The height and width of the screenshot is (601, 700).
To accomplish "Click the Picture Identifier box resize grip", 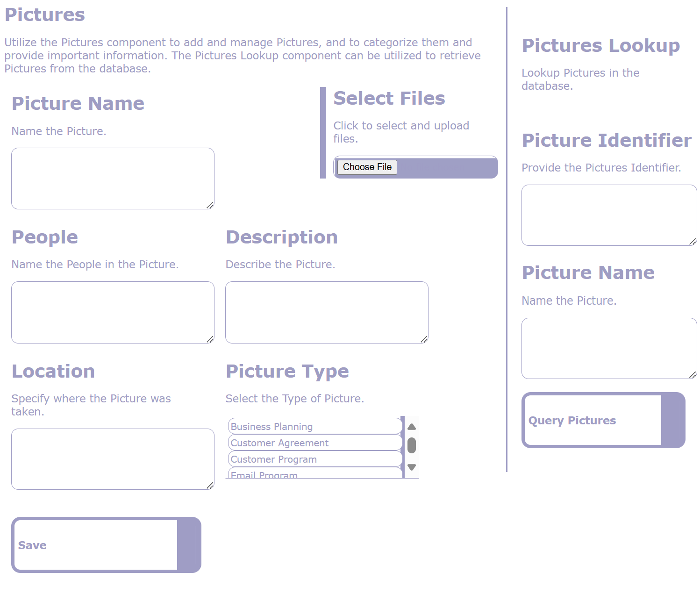I will click(x=693, y=242).
